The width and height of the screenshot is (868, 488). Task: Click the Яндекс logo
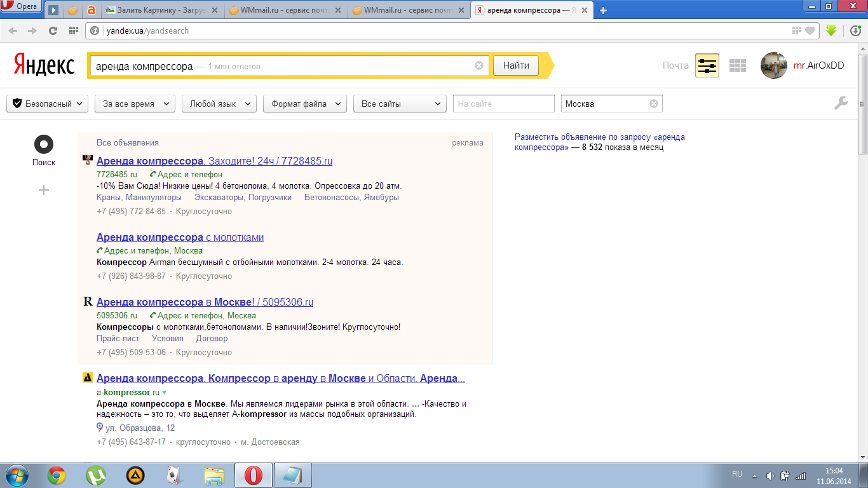click(x=44, y=65)
